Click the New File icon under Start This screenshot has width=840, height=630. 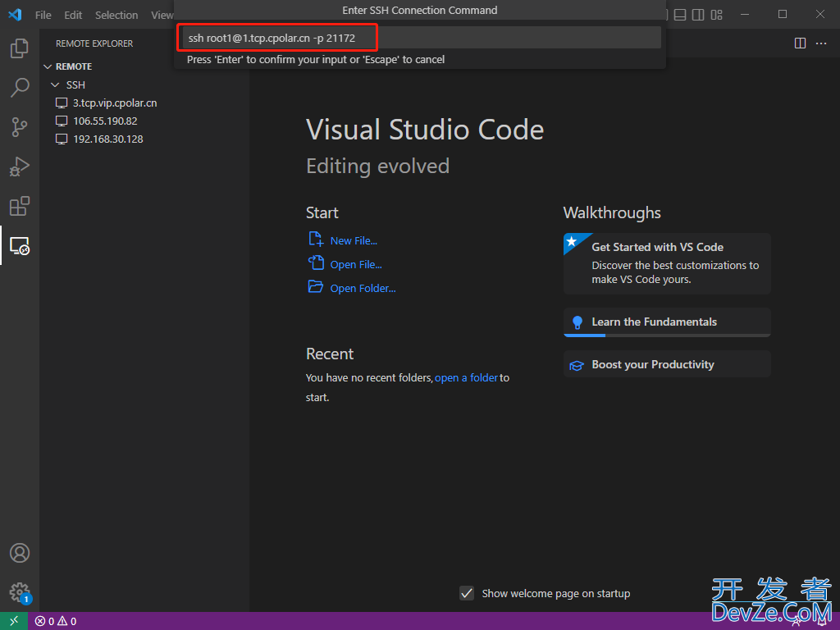(316, 239)
